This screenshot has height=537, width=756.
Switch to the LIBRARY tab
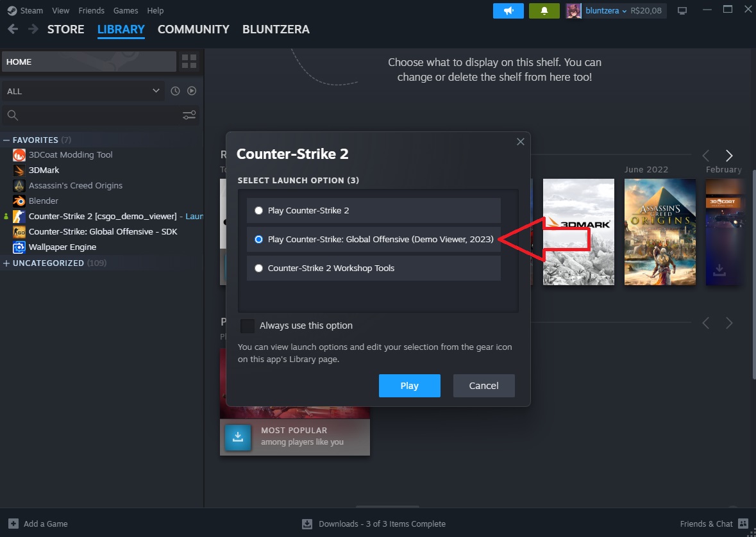[121, 29]
